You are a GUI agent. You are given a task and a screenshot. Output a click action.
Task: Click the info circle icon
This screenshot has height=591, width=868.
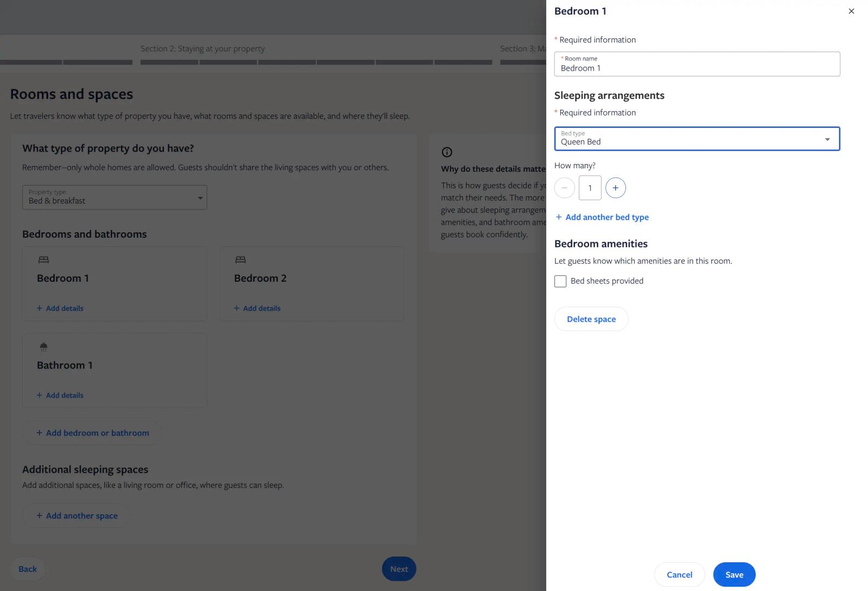click(x=446, y=152)
